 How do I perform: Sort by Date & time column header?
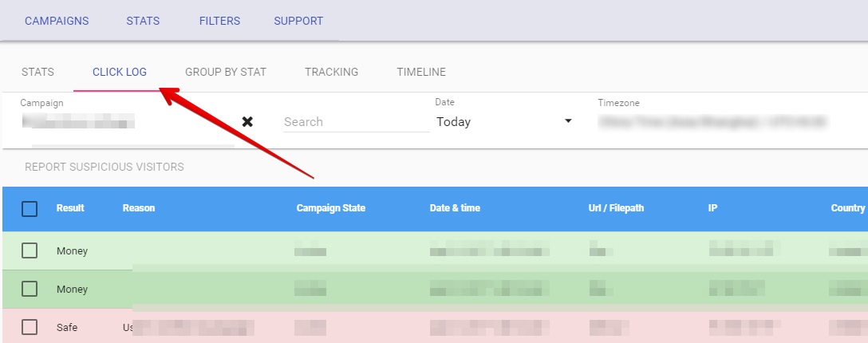coord(455,208)
